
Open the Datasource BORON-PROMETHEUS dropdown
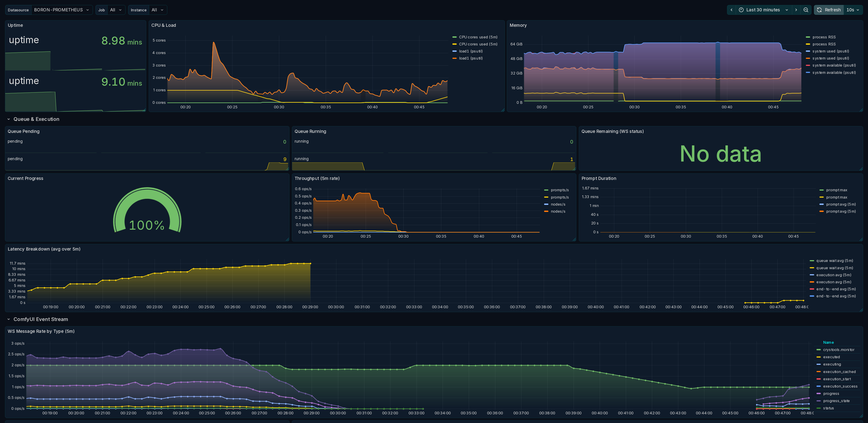coord(62,10)
